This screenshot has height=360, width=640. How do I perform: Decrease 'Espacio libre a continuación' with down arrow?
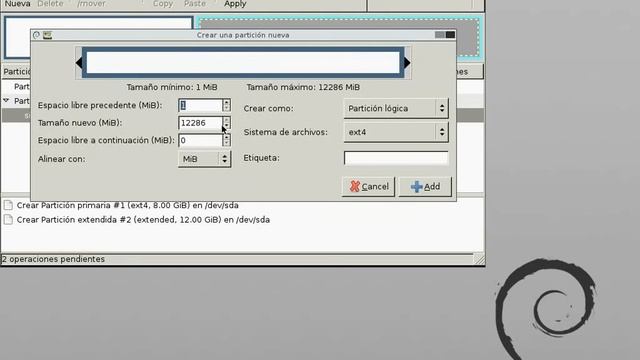pyautogui.click(x=227, y=144)
